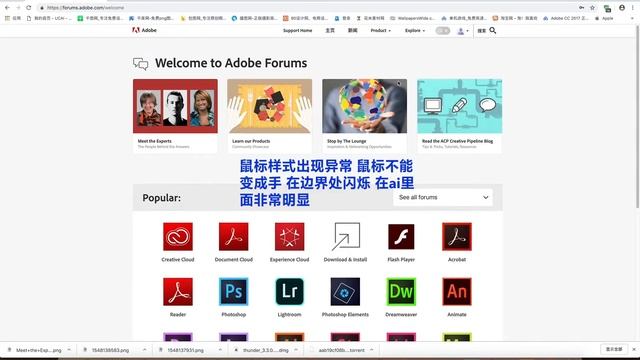Click the Meet the Experts thumbnail
The height and width of the screenshot is (360, 640).
(175, 106)
